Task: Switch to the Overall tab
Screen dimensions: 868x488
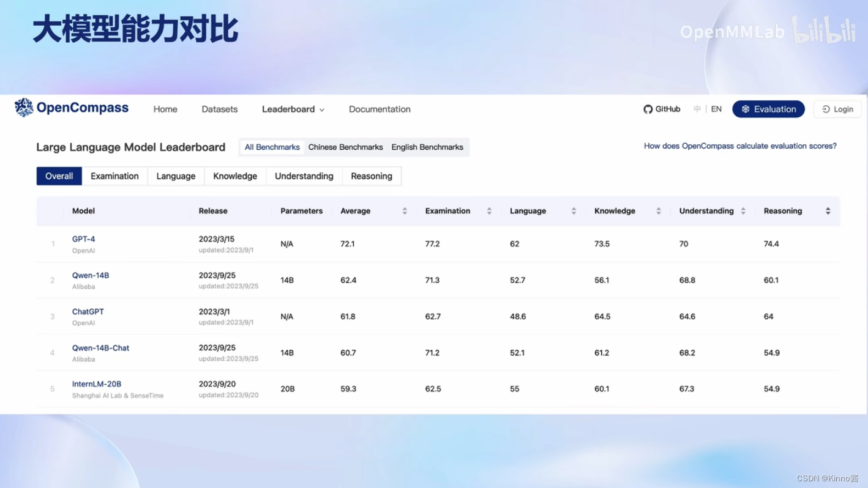Action: [x=59, y=176]
